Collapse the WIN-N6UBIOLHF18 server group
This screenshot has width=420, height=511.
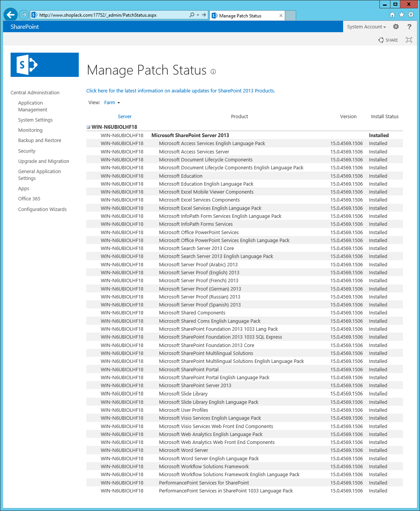(89, 127)
